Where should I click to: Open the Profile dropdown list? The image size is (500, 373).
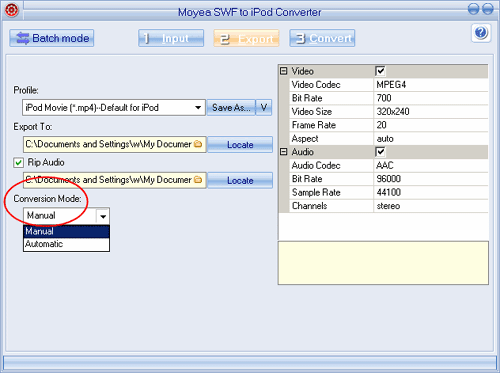198,108
